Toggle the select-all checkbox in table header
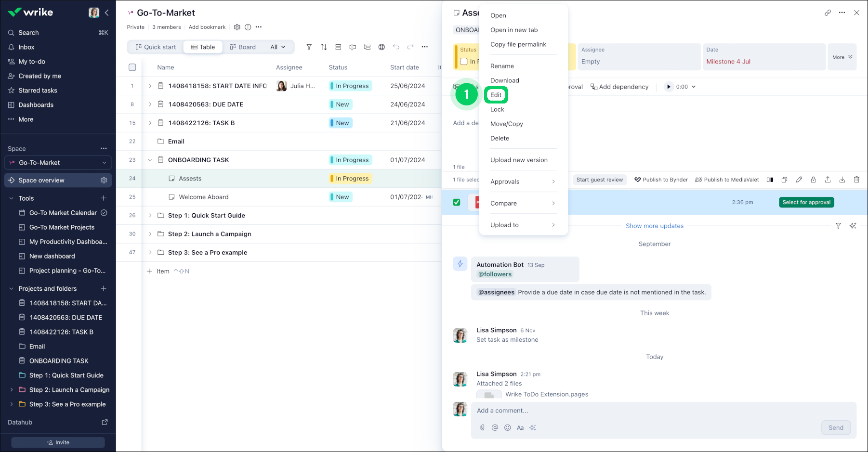This screenshot has height=452, width=868. [x=132, y=67]
